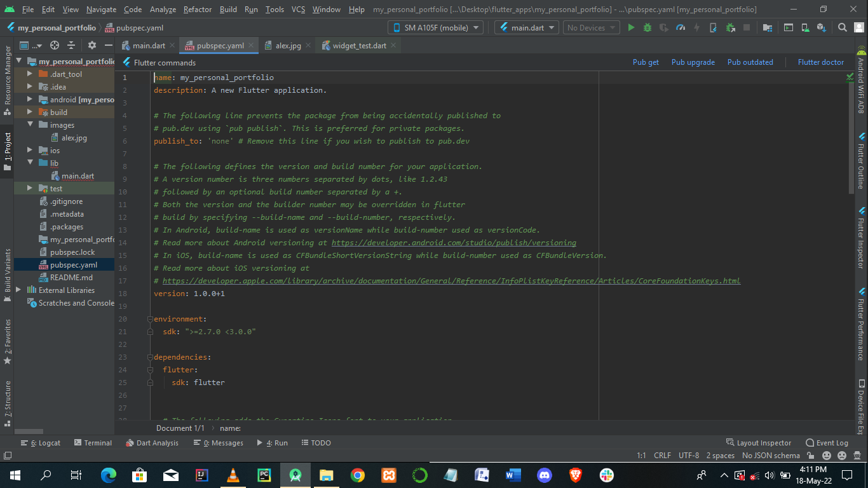
Task: Open VLC from the Windows taskbar
Action: coord(233,475)
